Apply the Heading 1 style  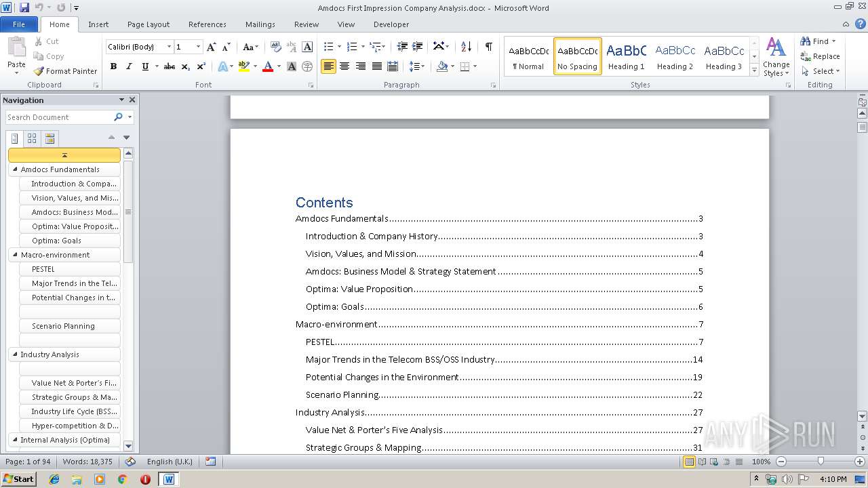pyautogui.click(x=626, y=56)
